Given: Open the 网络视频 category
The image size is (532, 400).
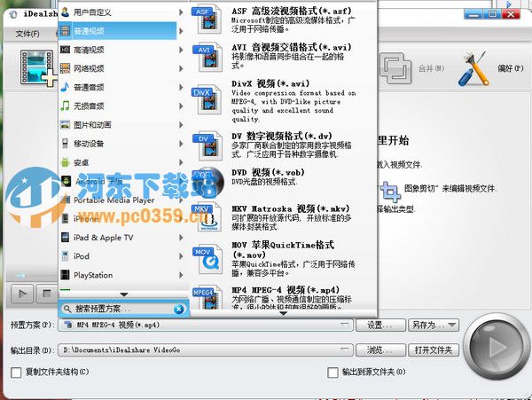Looking at the screenshot, I should [118, 68].
